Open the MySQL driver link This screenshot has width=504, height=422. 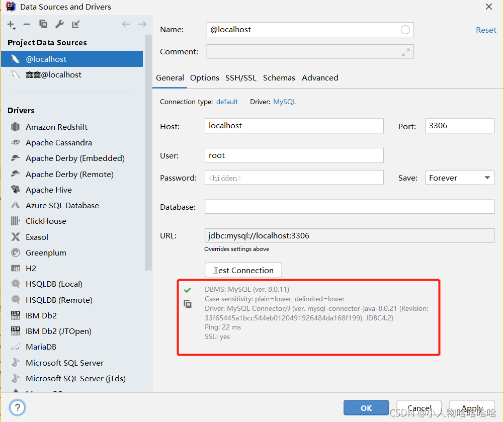click(285, 102)
